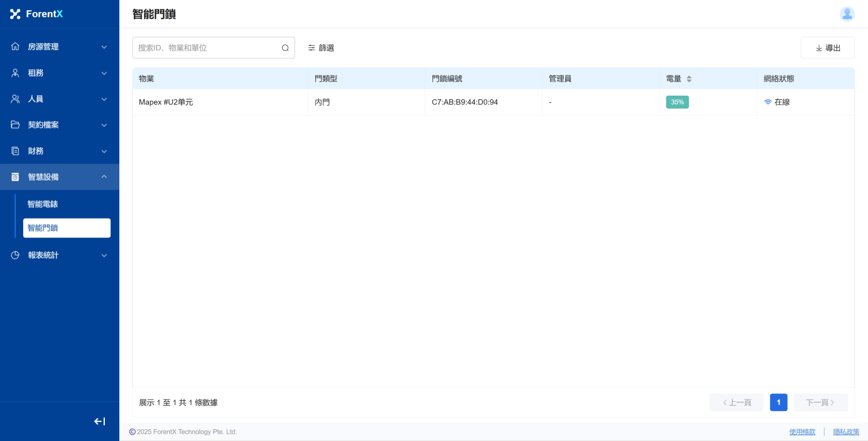Click the 報表統計 pie chart icon

point(16,255)
